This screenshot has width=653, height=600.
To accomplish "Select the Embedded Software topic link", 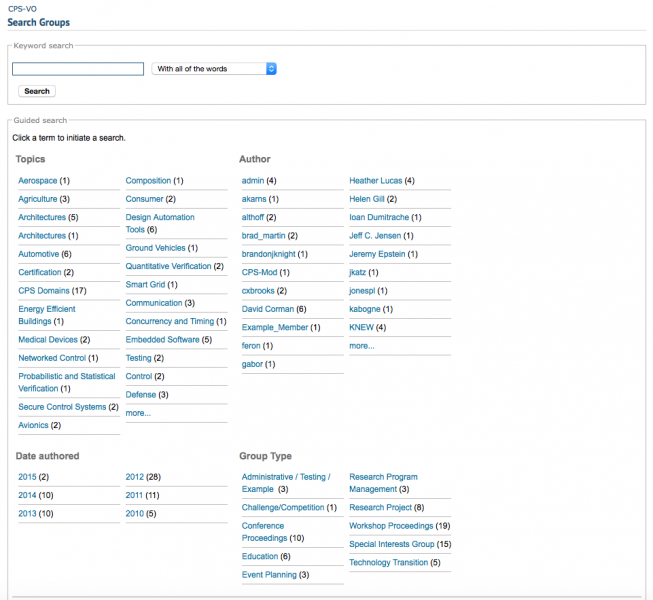I will 162,340.
